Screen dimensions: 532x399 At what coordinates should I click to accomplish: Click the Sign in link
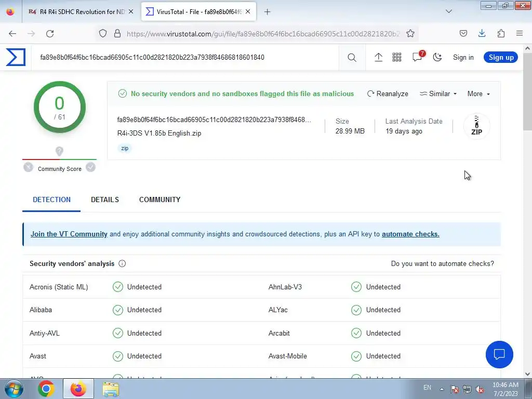[463, 57]
